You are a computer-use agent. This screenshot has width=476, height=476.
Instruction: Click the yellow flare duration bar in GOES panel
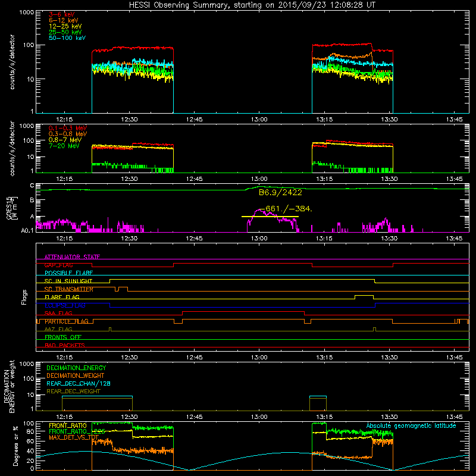pos(270,217)
